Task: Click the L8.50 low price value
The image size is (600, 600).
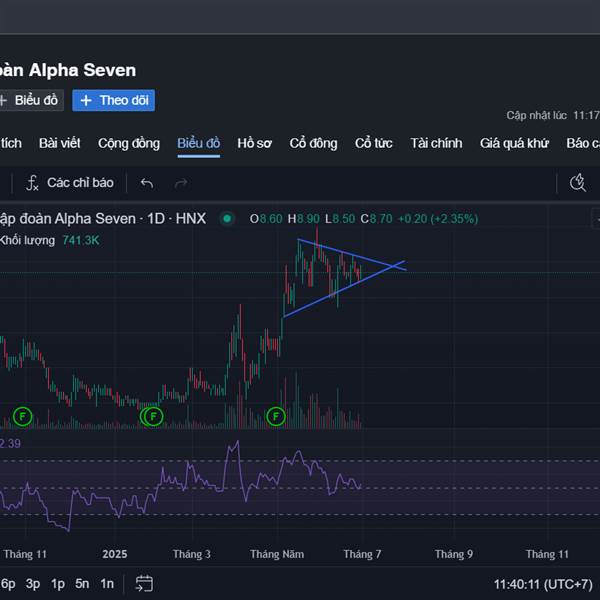Action: (340, 218)
